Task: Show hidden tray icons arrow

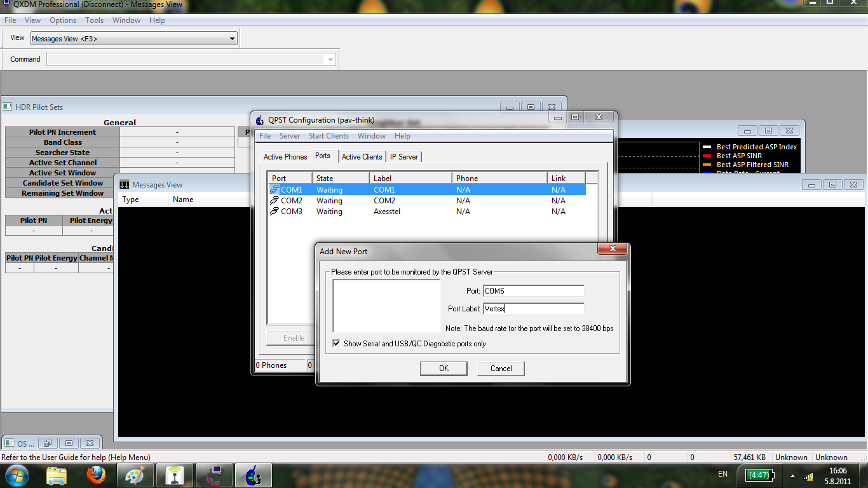Action: 792,476
